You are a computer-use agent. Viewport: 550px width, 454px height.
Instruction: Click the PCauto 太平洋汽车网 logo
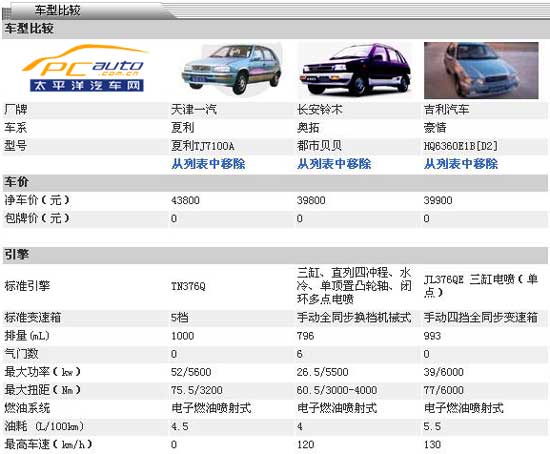[86, 68]
